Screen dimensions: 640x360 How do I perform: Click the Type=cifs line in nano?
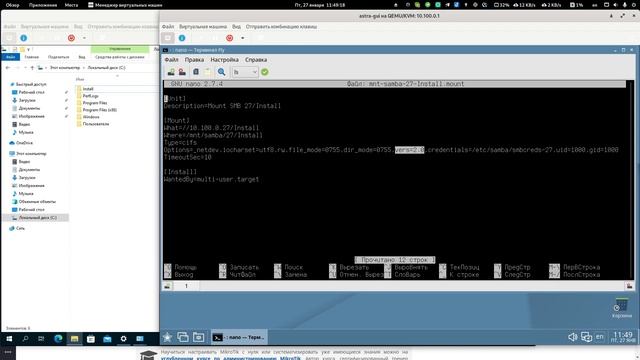180,142
